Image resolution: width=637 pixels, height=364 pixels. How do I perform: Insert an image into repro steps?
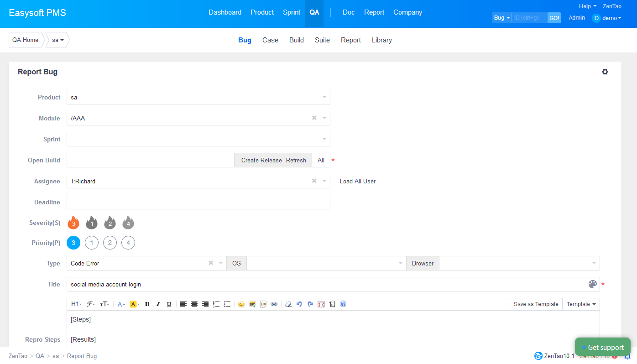[252, 304]
